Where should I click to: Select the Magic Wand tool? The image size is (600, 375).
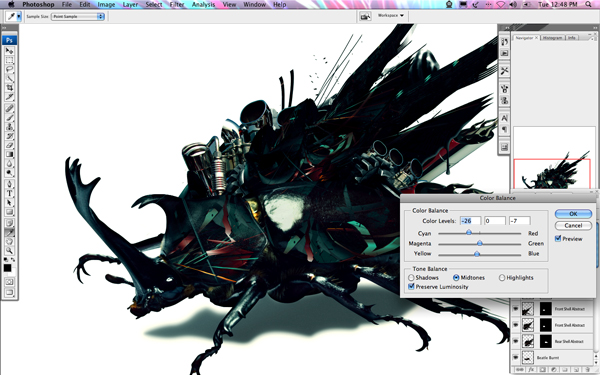(9, 78)
